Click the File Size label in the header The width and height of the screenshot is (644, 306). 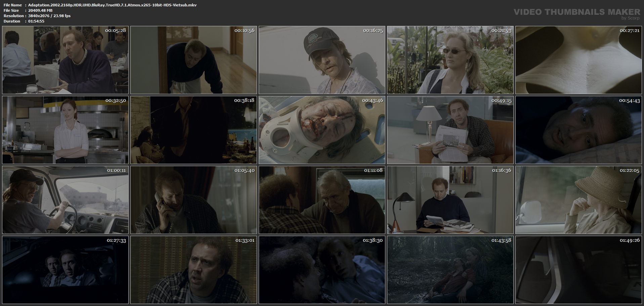[11, 10]
